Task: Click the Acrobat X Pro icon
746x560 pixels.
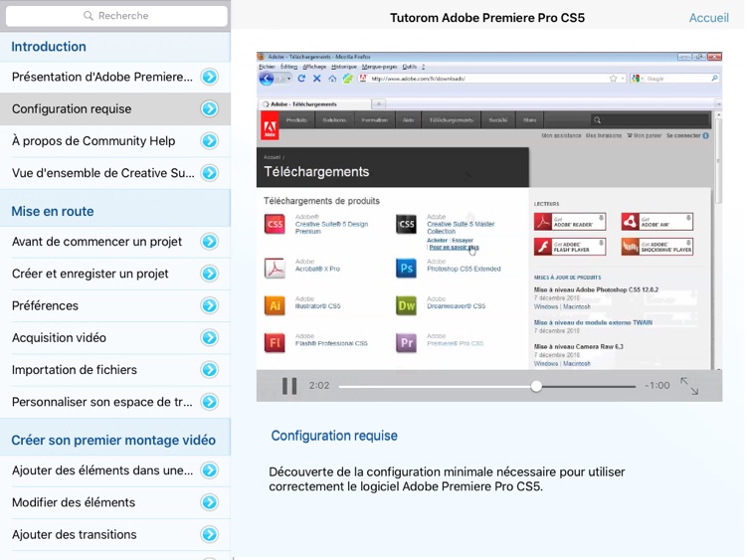Action: coord(275,269)
